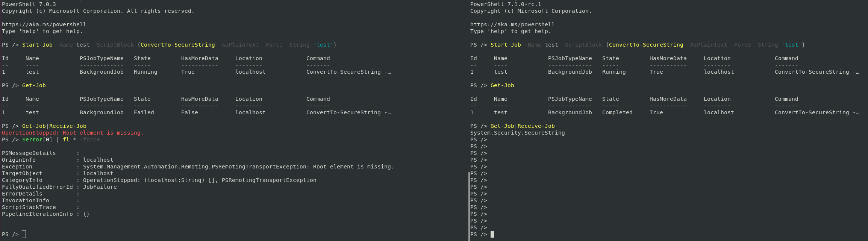Click the '$error[0] | fl * -force' command
Viewport: 868px width, 241px height.
point(61,139)
